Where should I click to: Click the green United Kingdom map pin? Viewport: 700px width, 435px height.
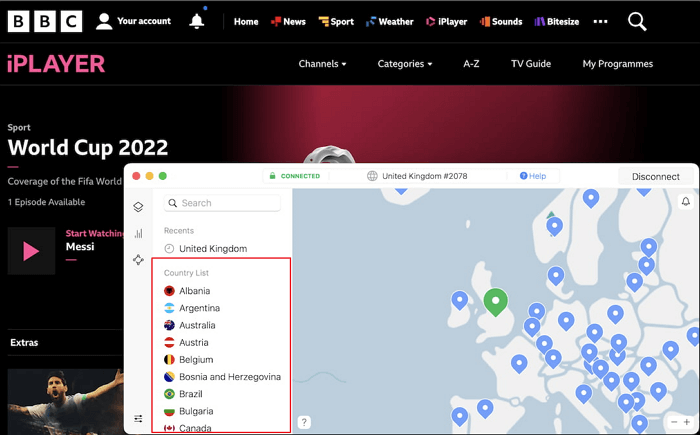pyautogui.click(x=496, y=301)
